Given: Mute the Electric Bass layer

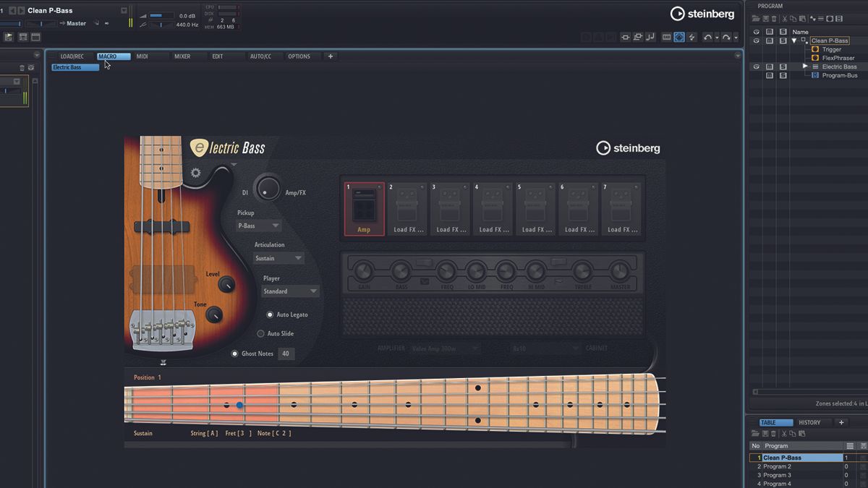Looking at the screenshot, I should pyautogui.click(x=770, y=67).
